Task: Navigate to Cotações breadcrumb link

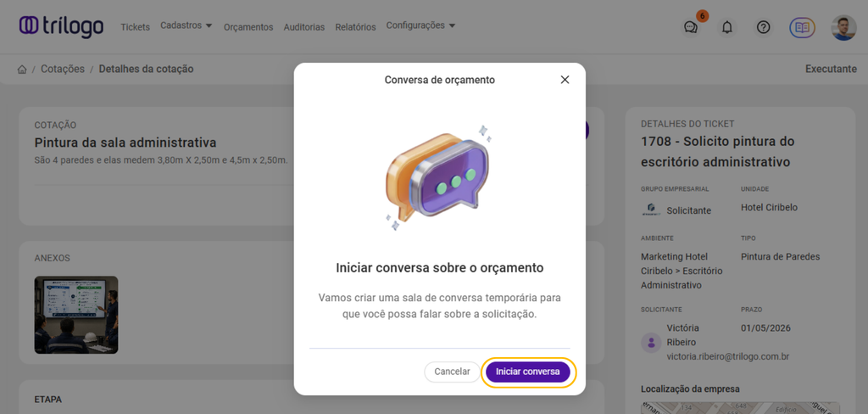Action: pos(63,69)
